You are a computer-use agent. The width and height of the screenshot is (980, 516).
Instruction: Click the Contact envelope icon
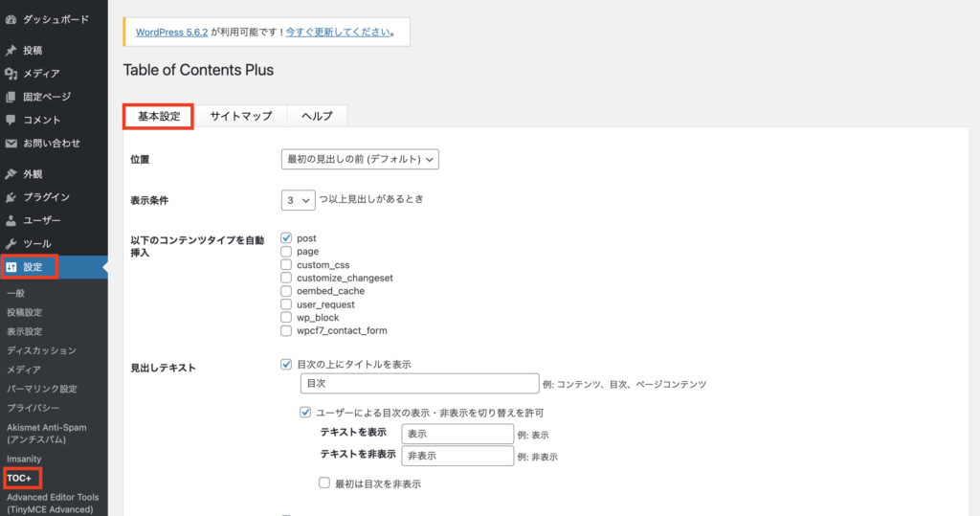coord(11,144)
